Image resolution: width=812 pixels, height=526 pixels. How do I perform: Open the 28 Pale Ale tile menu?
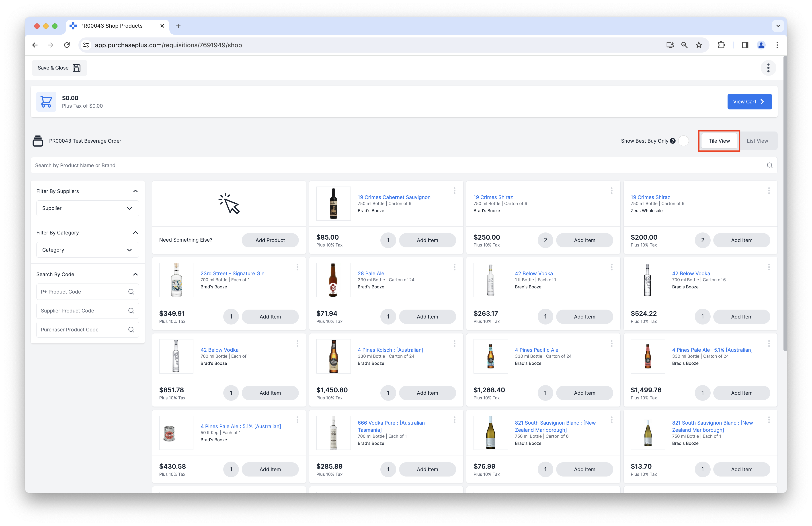[454, 267]
